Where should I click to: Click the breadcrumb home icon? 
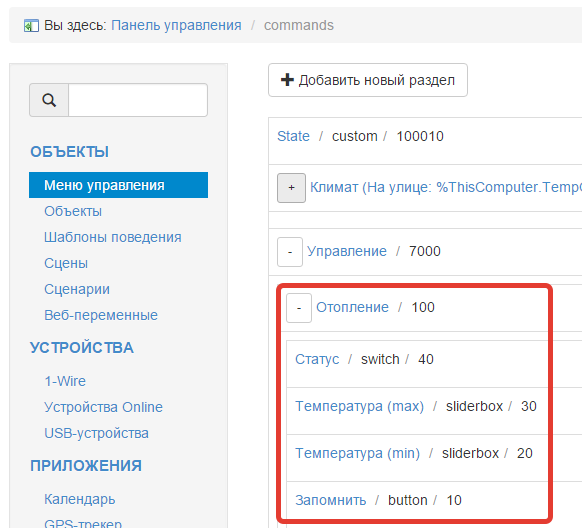coord(31,26)
